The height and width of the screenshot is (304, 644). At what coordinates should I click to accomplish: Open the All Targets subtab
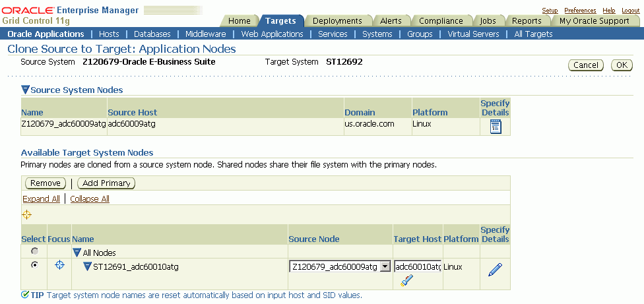(x=534, y=34)
